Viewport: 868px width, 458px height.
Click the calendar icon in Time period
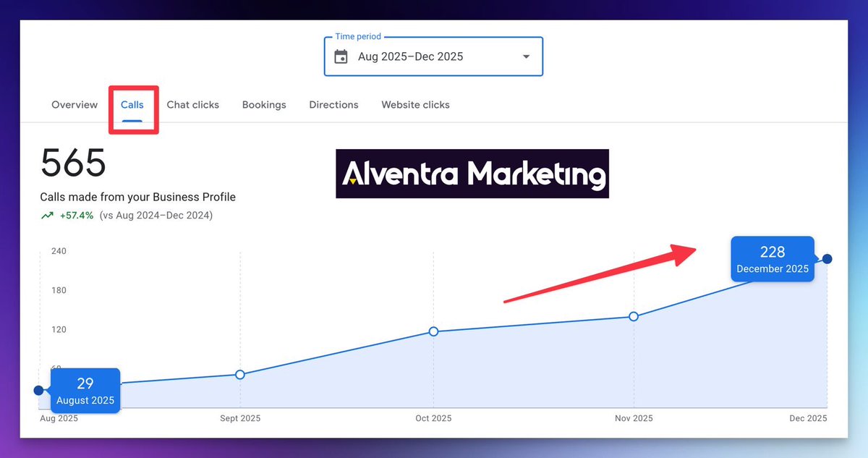(341, 56)
